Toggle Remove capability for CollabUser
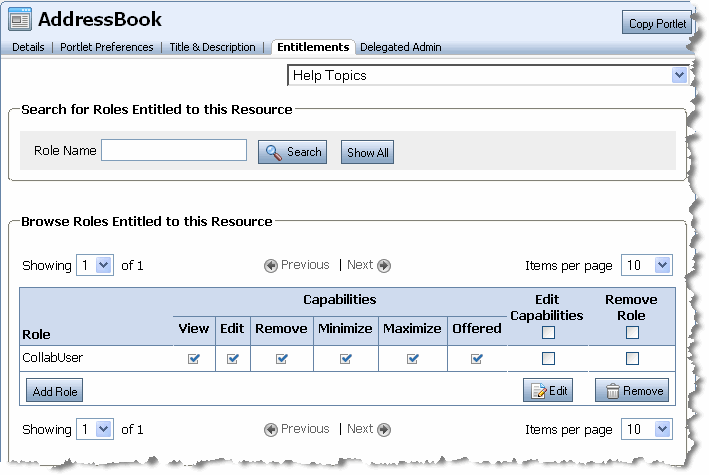The width and height of the screenshot is (709, 475). pyautogui.click(x=282, y=359)
